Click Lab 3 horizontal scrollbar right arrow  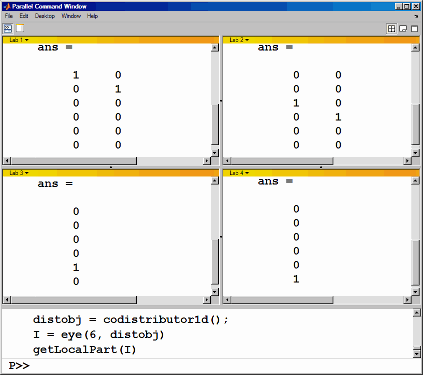click(x=207, y=300)
